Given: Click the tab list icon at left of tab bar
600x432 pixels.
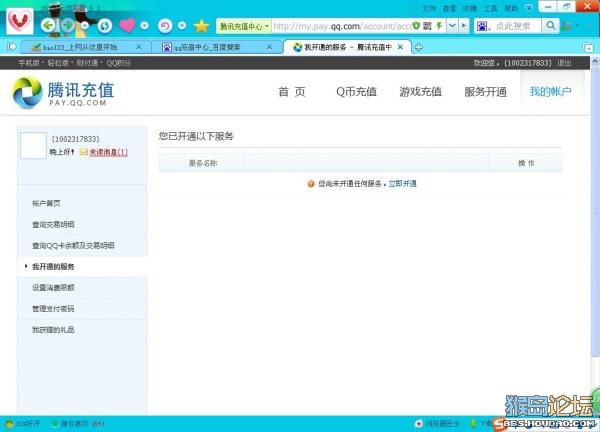Looking at the screenshot, I should (12, 47).
